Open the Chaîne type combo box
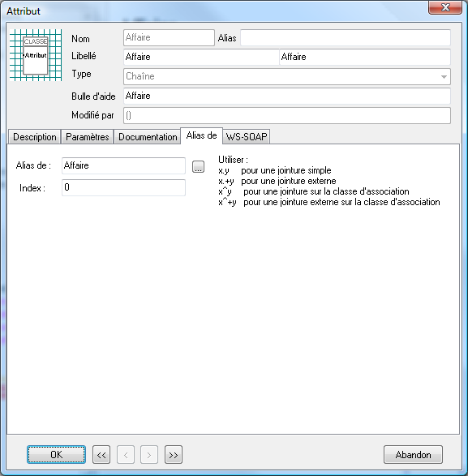 pos(286,76)
